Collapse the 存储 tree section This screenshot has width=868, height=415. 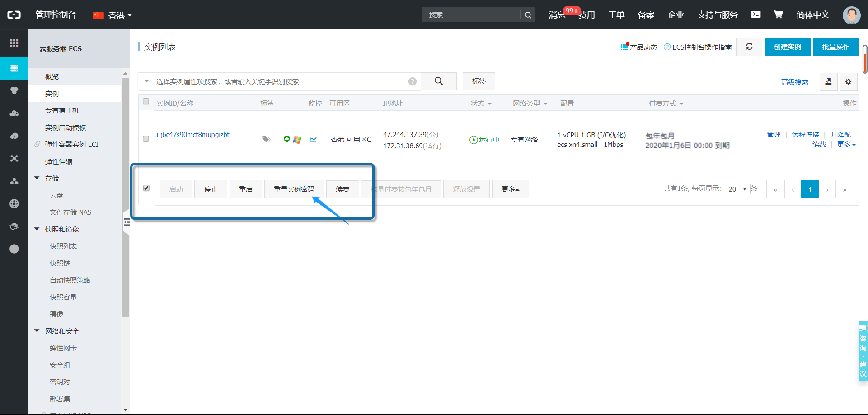click(37, 178)
